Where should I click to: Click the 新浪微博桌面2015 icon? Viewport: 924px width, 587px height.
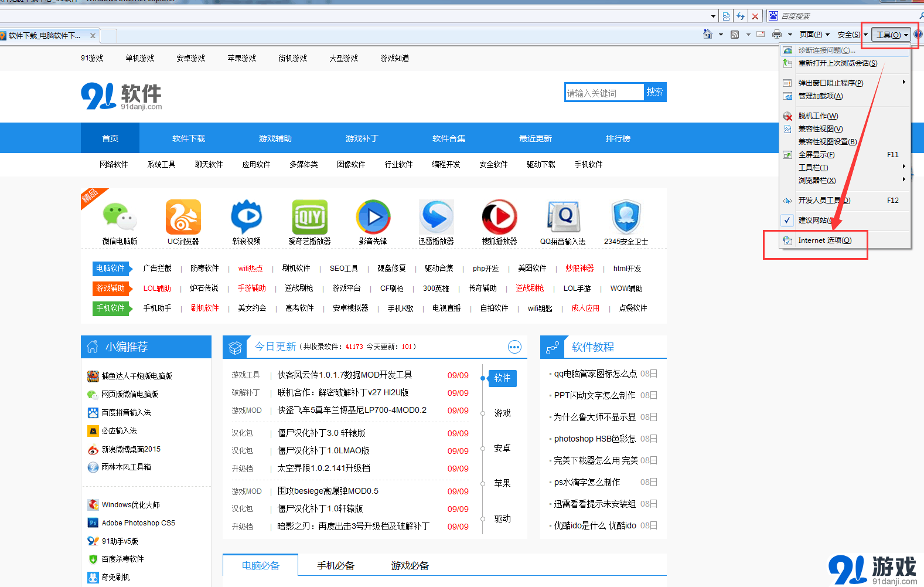tap(93, 449)
